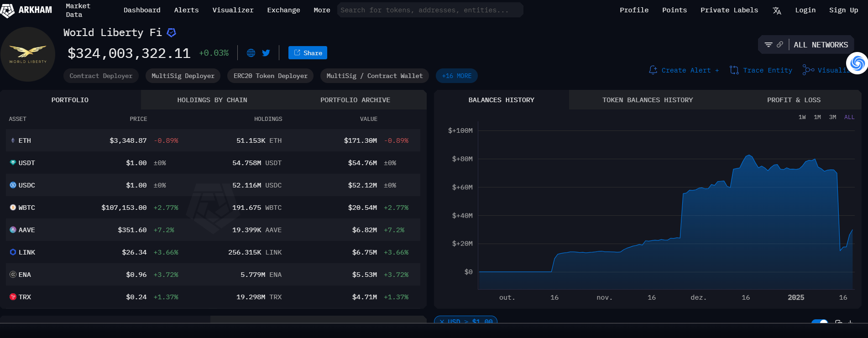Click the Sign Up link

click(x=843, y=10)
